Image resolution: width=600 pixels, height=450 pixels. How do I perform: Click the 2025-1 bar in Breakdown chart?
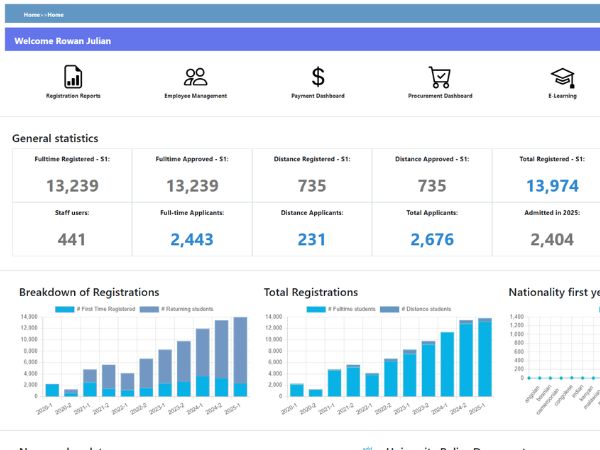coord(240,357)
